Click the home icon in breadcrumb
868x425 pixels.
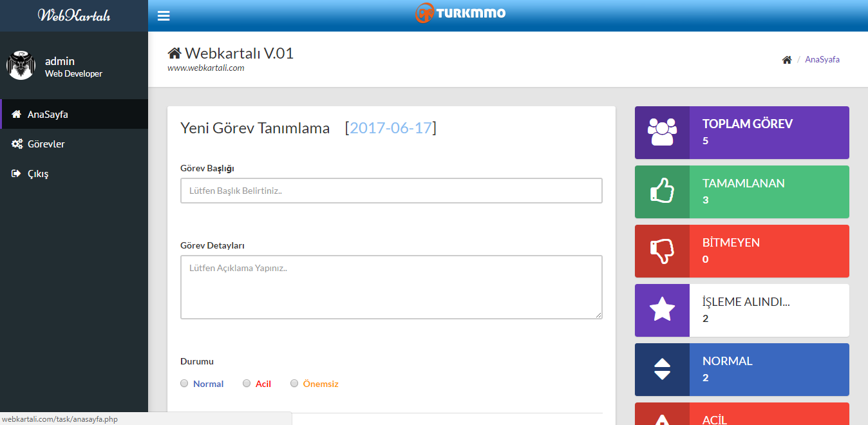coord(787,60)
